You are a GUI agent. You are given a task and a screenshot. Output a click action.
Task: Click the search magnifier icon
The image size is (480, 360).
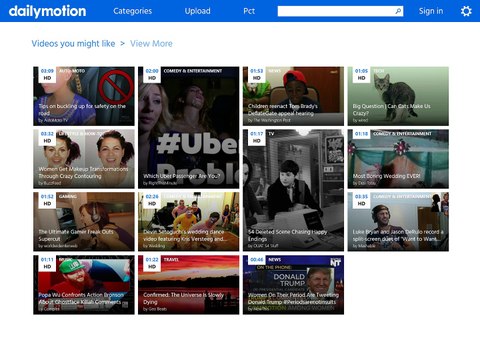(398, 11)
